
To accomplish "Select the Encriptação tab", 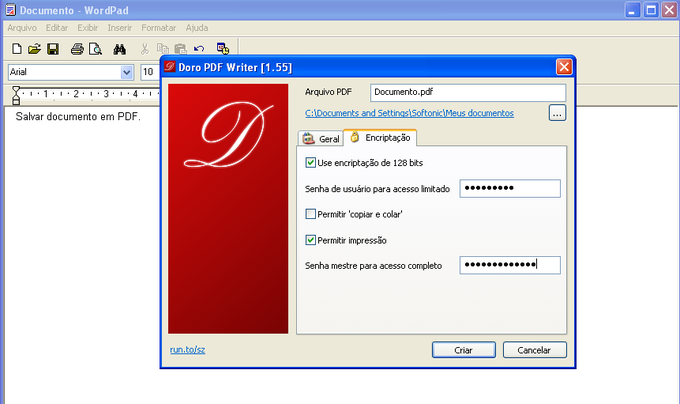I will (380, 137).
